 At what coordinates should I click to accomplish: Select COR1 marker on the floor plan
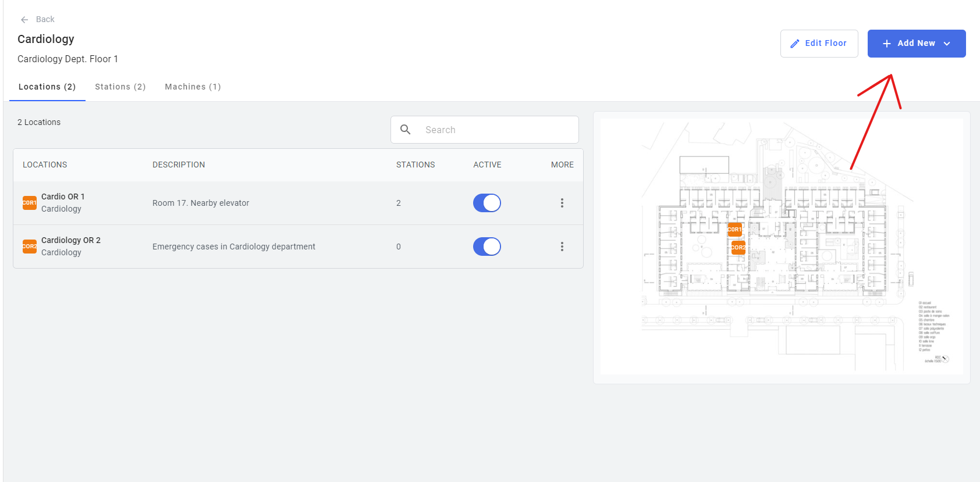coord(735,230)
